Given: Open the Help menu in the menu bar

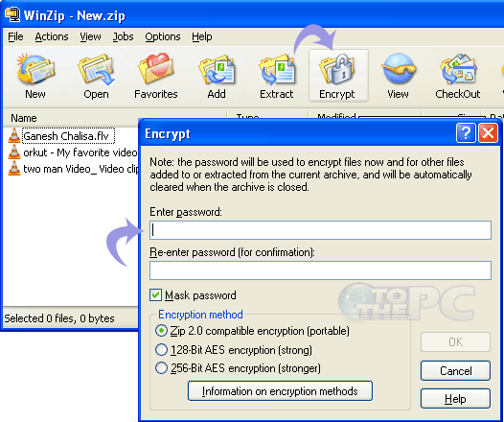Looking at the screenshot, I should pos(202,36).
